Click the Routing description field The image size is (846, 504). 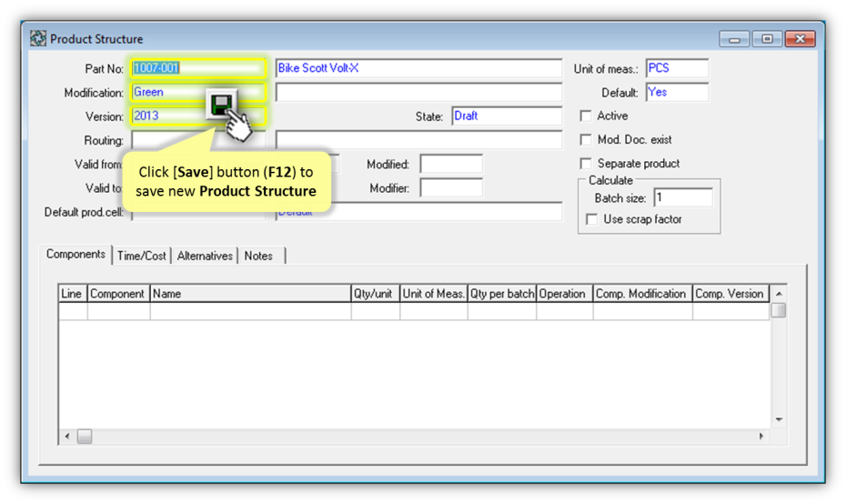tap(418, 140)
